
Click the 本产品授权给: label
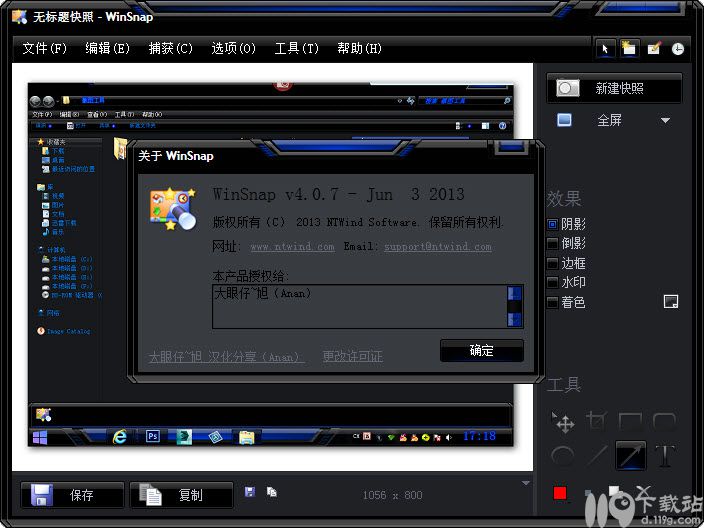251,275
